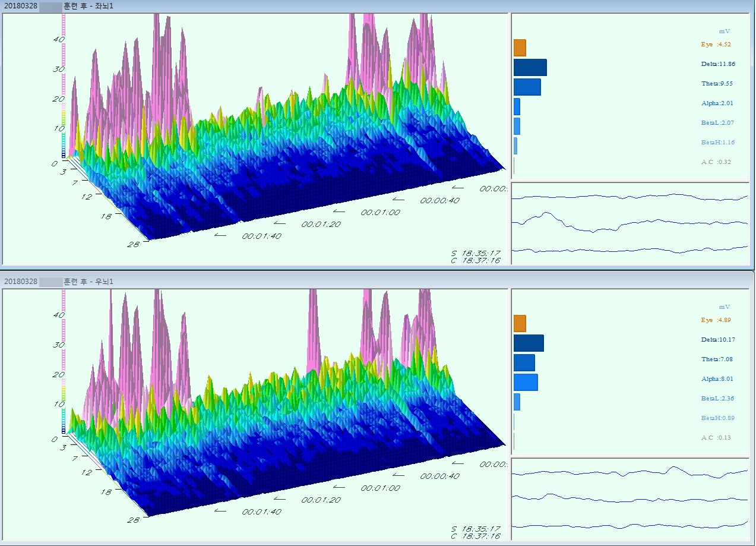Select the Alpha bar in 우뇌1 panel

click(x=526, y=382)
